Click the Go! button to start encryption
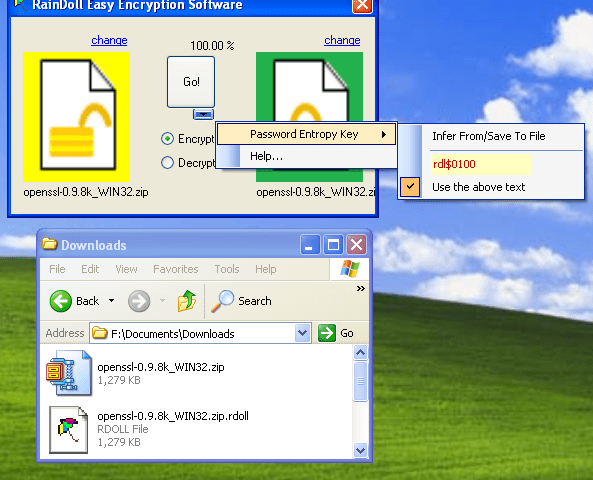The height and width of the screenshot is (480, 593). [x=191, y=82]
